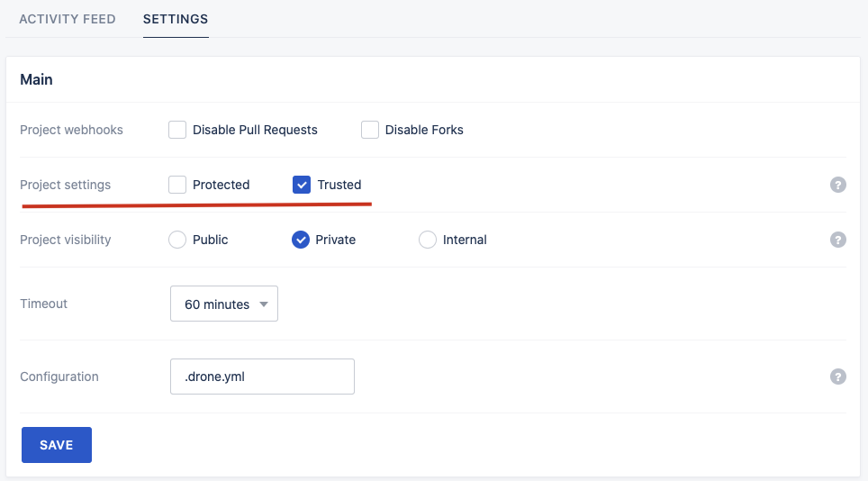Click the .drone.yml configuration field
Image resolution: width=868 pixels, height=481 pixels.
[262, 377]
